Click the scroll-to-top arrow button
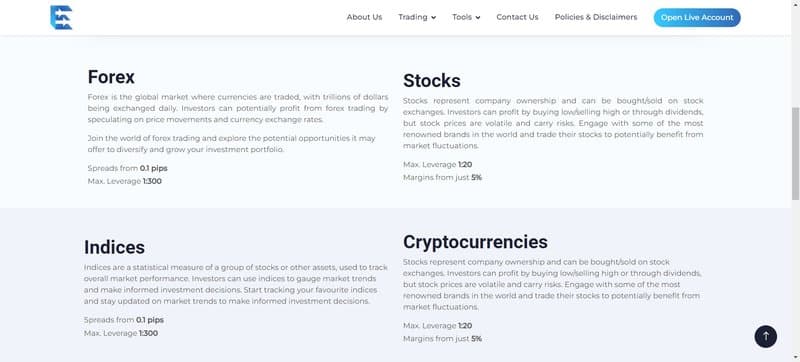 (765, 337)
